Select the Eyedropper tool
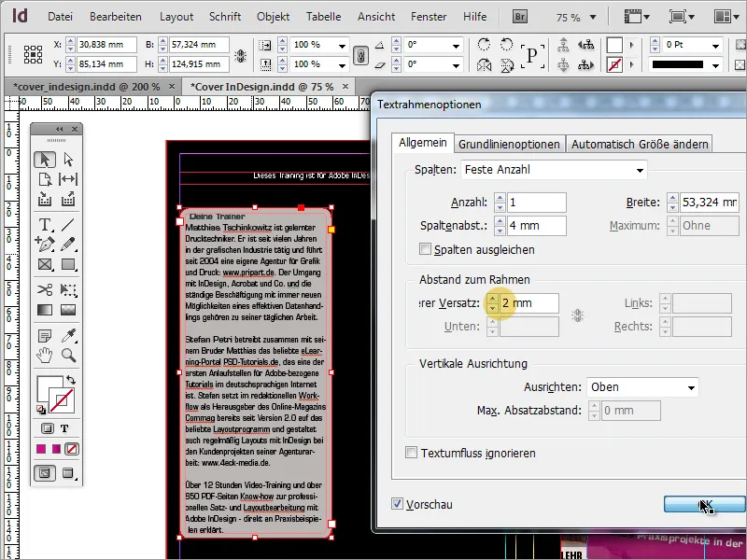Image resolution: width=747 pixels, height=560 pixels. 68,336
